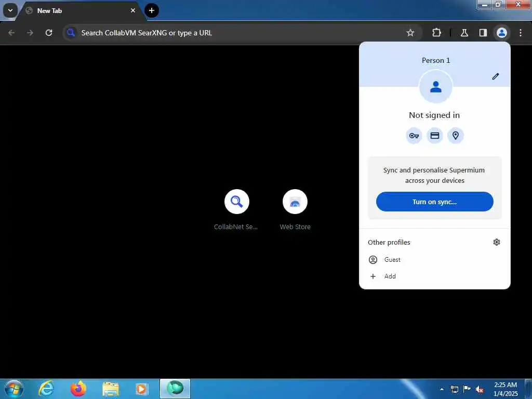Open Windows Media Player from taskbar
This screenshot has height=399, width=532.
(x=142, y=389)
